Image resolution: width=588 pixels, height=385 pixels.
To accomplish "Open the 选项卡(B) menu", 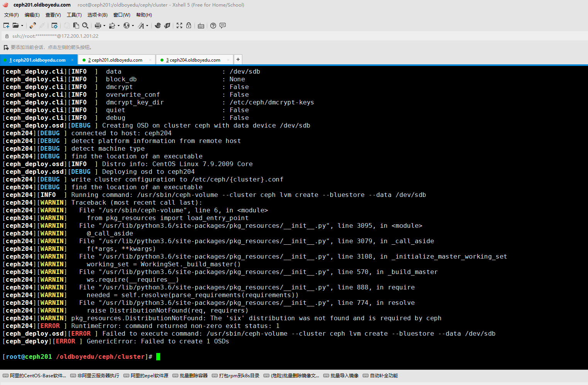I will 97,15.
